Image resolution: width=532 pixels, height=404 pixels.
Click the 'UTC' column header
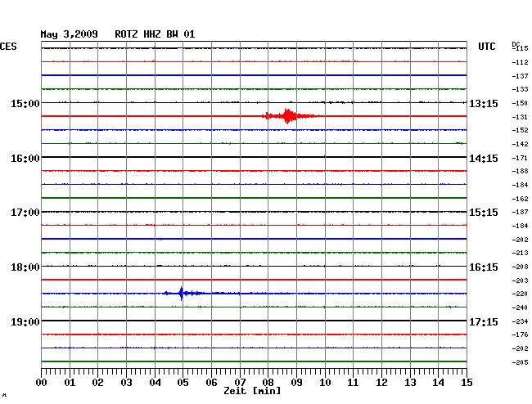[x=486, y=47]
